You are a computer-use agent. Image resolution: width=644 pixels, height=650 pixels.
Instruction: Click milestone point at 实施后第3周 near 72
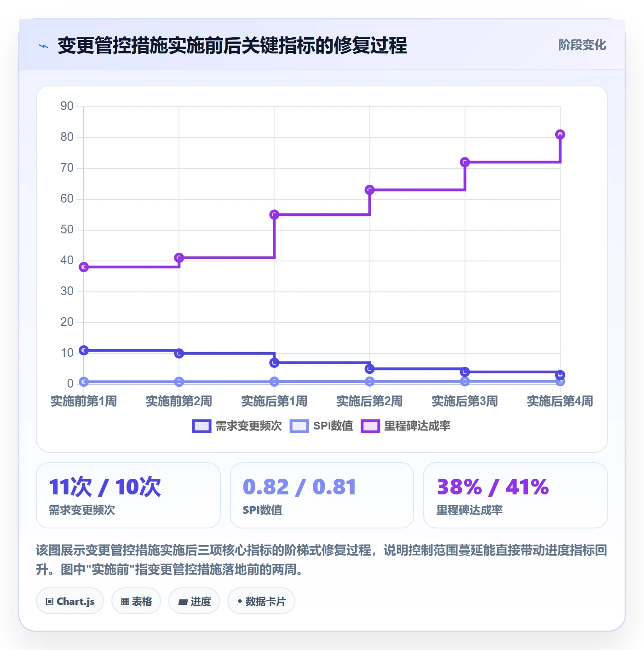(x=465, y=162)
